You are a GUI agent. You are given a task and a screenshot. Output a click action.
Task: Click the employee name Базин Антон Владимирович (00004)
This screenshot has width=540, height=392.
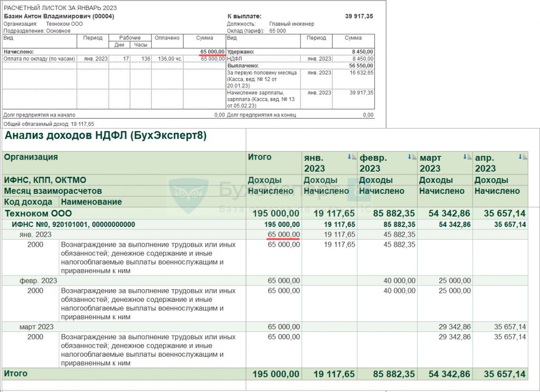click(59, 16)
